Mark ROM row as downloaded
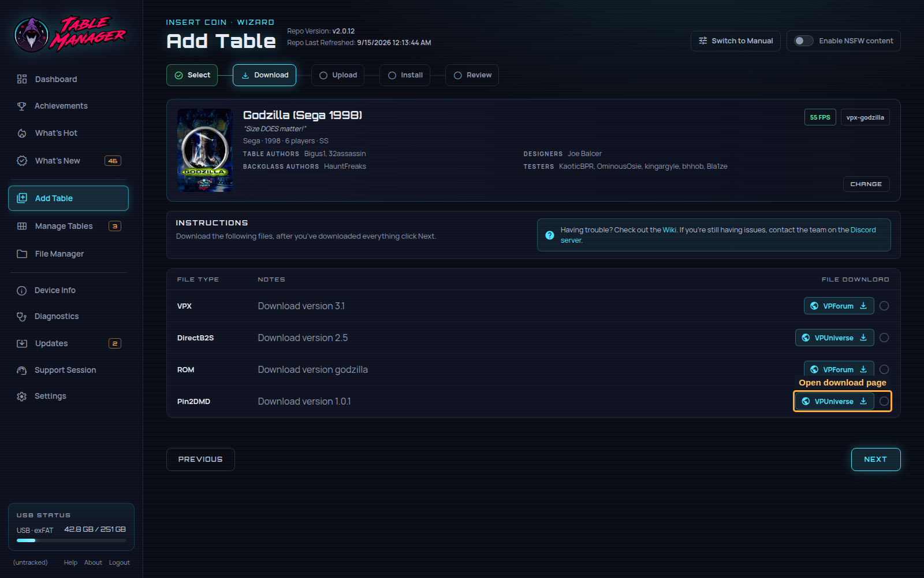Image resolution: width=924 pixels, height=578 pixels. pyautogui.click(x=884, y=369)
